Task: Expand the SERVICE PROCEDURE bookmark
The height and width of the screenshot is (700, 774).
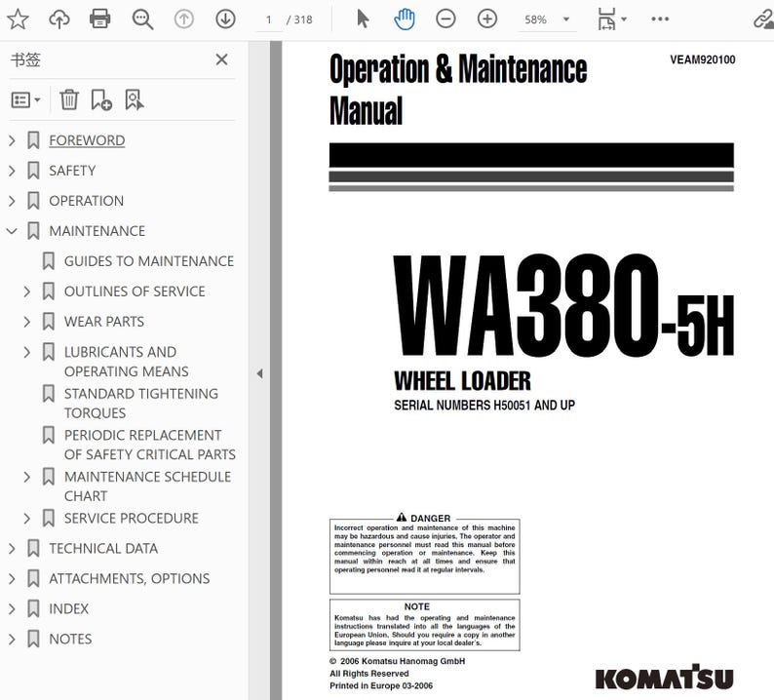Action: [27, 519]
